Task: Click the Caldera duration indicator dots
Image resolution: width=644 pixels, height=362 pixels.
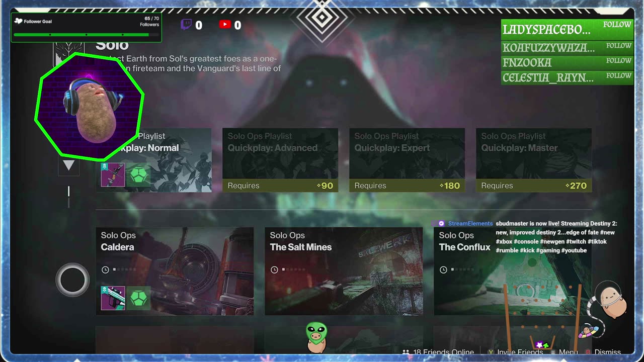Action: click(x=124, y=269)
